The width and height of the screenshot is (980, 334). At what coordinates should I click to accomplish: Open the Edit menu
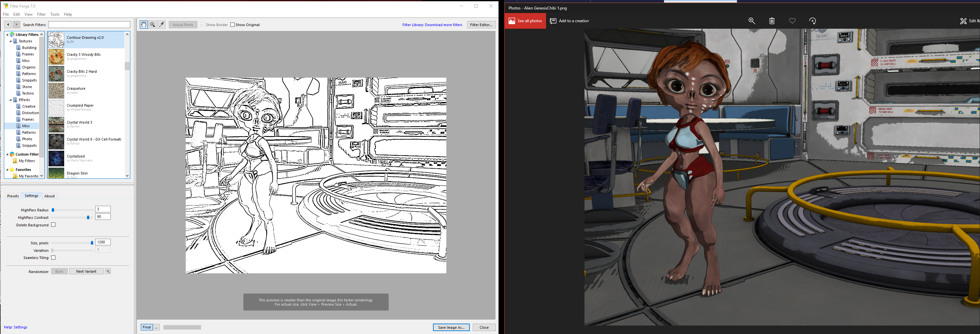17,14
